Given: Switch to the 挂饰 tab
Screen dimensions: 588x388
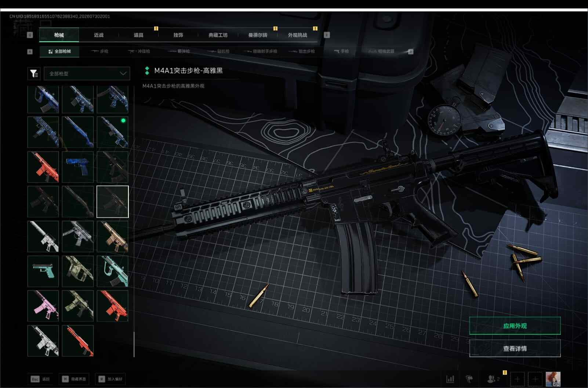Looking at the screenshot, I should [178, 35].
